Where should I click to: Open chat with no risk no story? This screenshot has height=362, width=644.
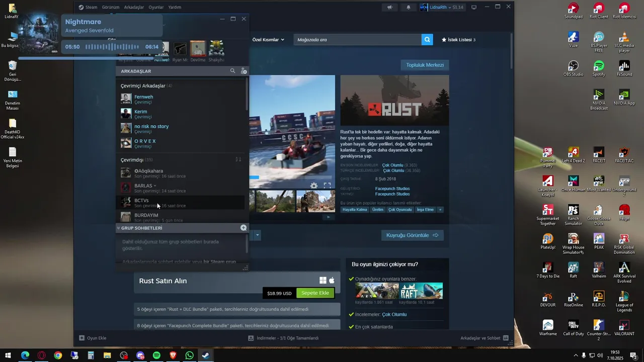click(x=182, y=128)
